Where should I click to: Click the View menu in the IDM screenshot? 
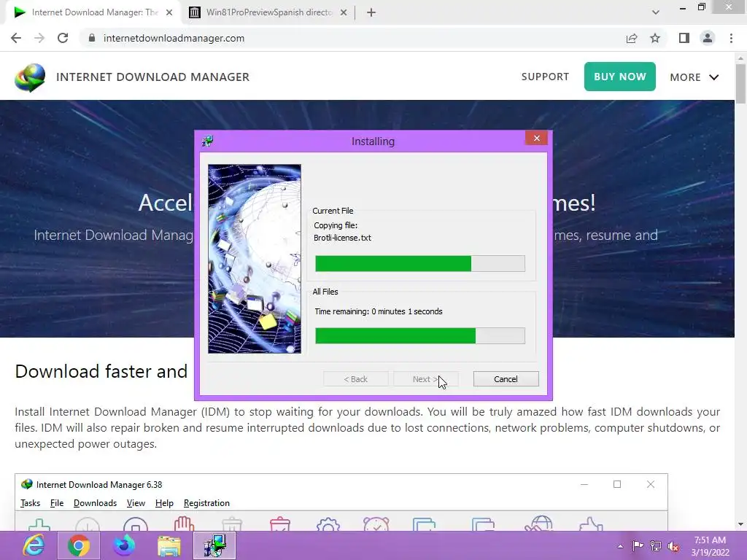click(136, 503)
